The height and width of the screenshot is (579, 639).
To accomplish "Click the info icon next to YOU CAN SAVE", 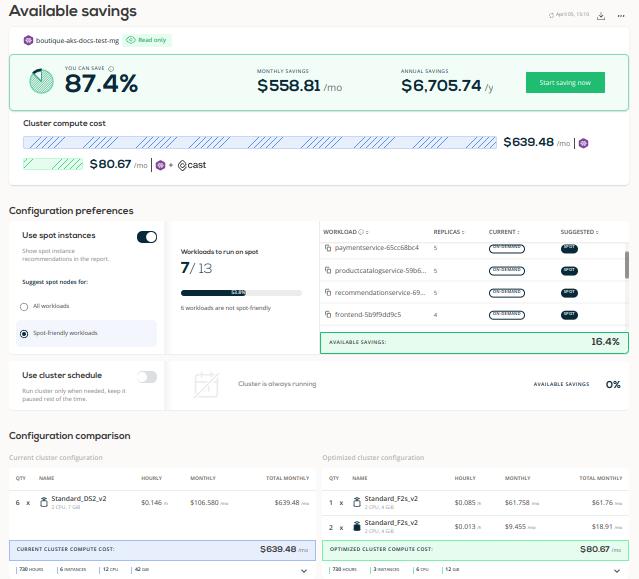I will (x=111, y=69).
